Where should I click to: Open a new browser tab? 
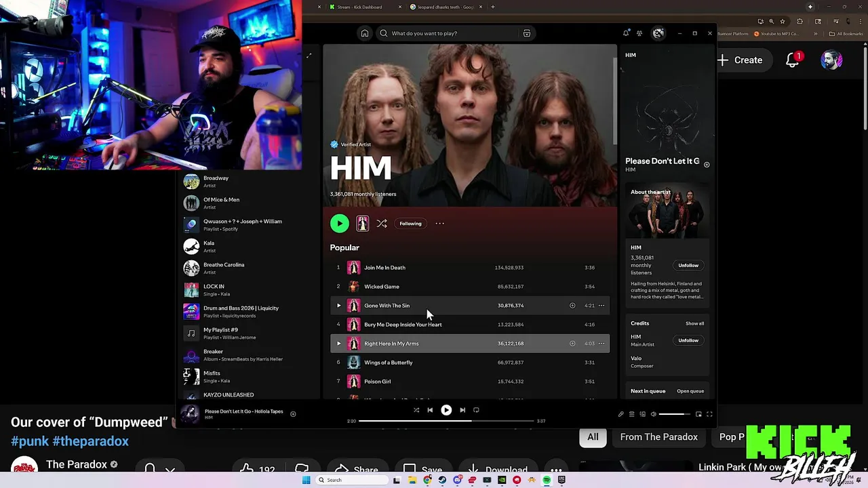[493, 7]
